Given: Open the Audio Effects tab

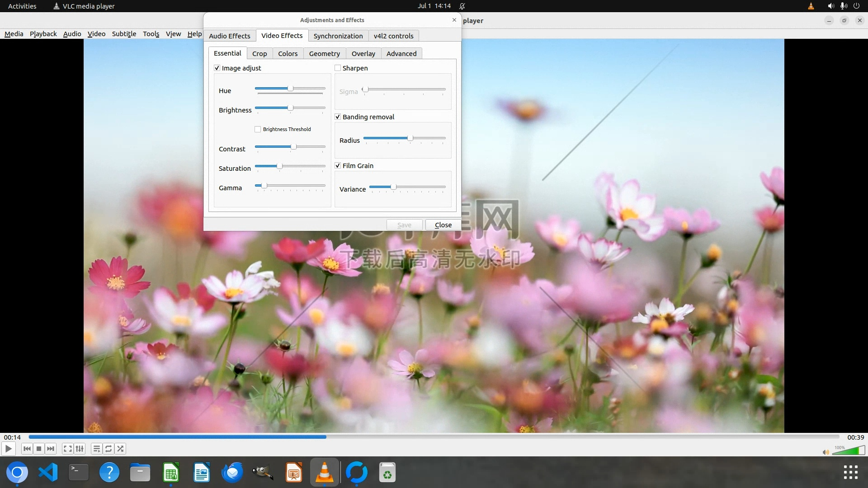Looking at the screenshot, I should point(229,36).
